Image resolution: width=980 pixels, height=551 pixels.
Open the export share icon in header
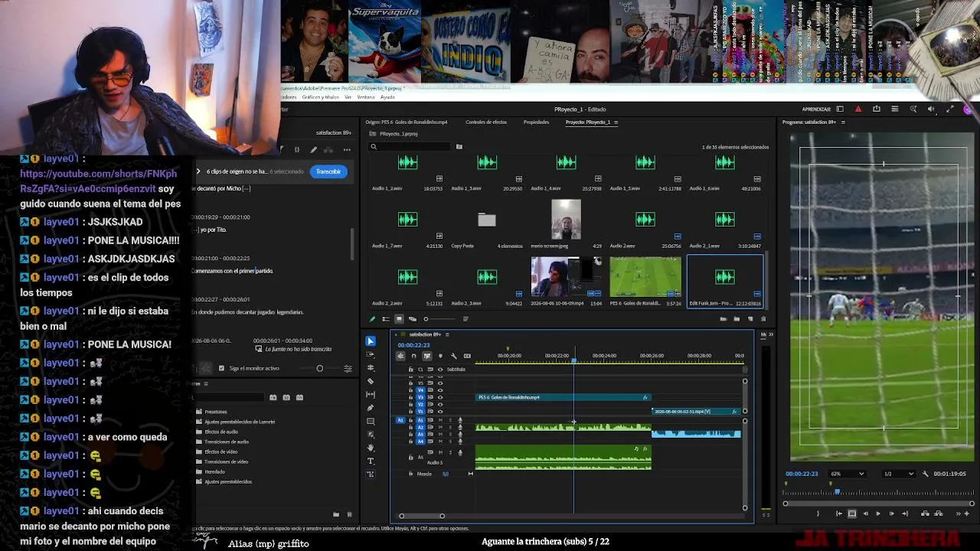(x=877, y=109)
